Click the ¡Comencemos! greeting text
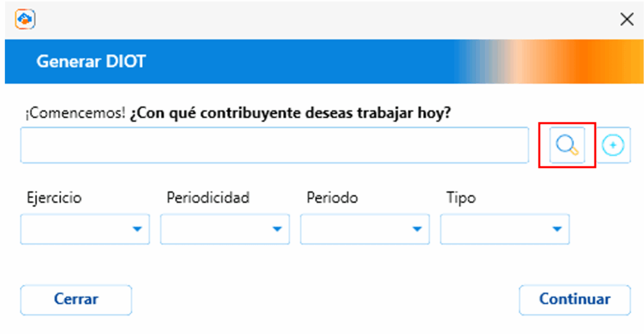 tap(75, 114)
